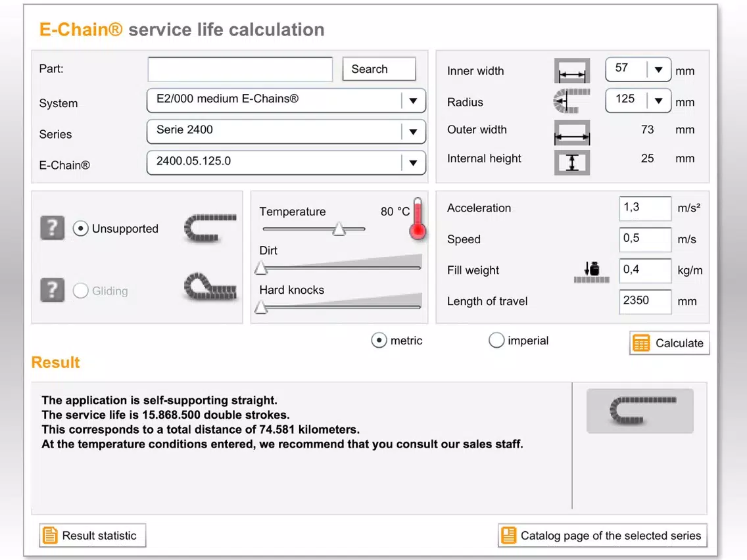
Task: Click the document icon on Result statistic
Action: point(49,535)
